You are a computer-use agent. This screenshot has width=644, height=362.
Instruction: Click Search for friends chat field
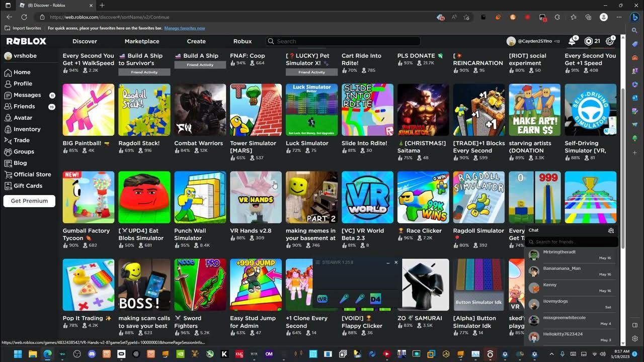(x=571, y=242)
